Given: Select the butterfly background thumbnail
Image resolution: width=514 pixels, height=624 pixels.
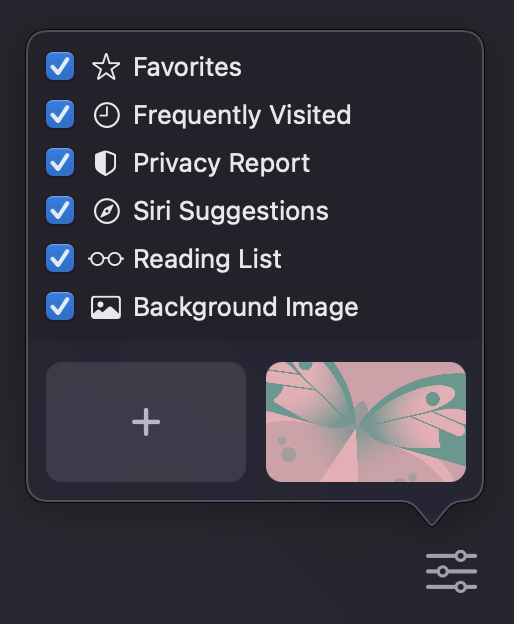Looking at the screenshot, I should [366, 422].
